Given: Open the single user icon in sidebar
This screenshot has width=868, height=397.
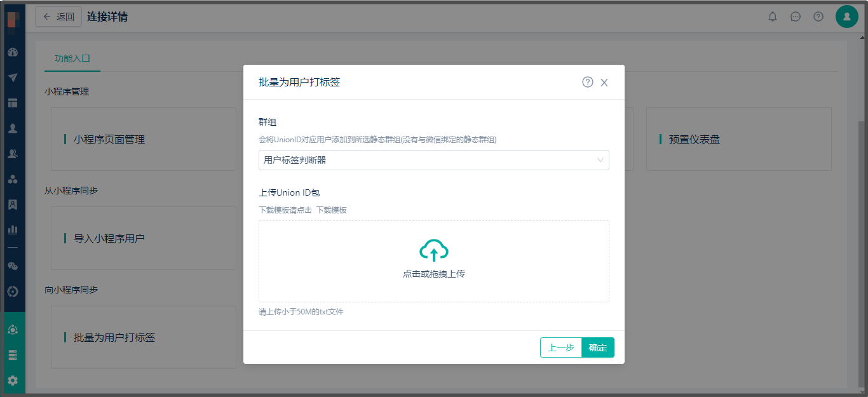Looking at the screenshot, I should tap(13, 128).
